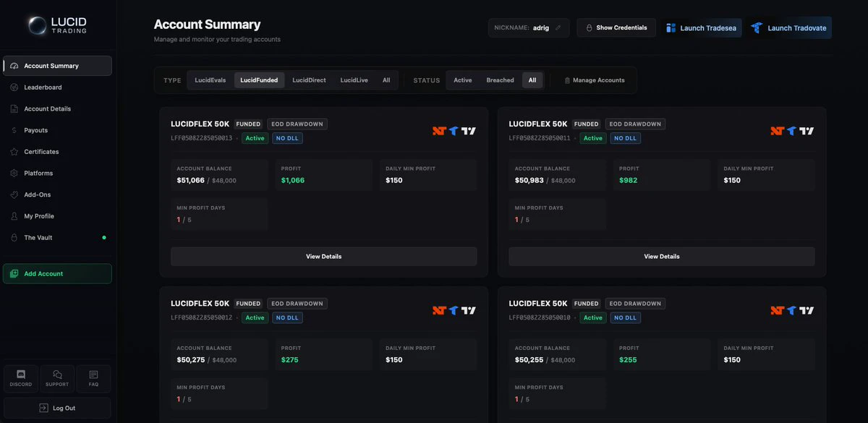Filter status by Active
The width and height of the screenshot is (868, 423).
tap(463, 80)
